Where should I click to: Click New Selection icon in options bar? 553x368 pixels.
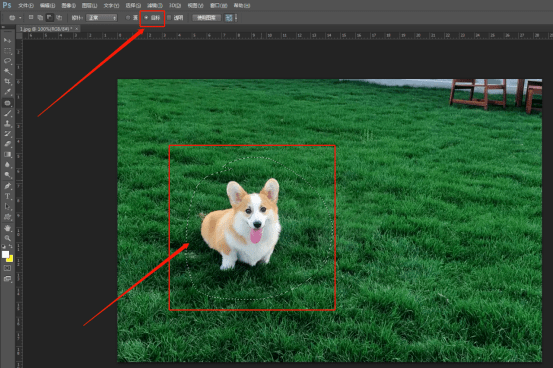(x=31, y=17)
